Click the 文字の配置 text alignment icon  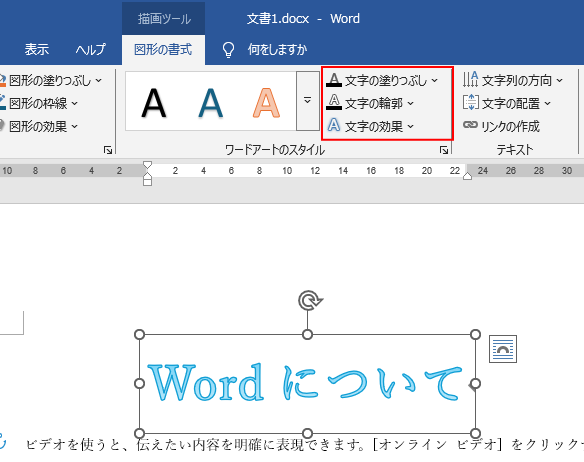470,102
